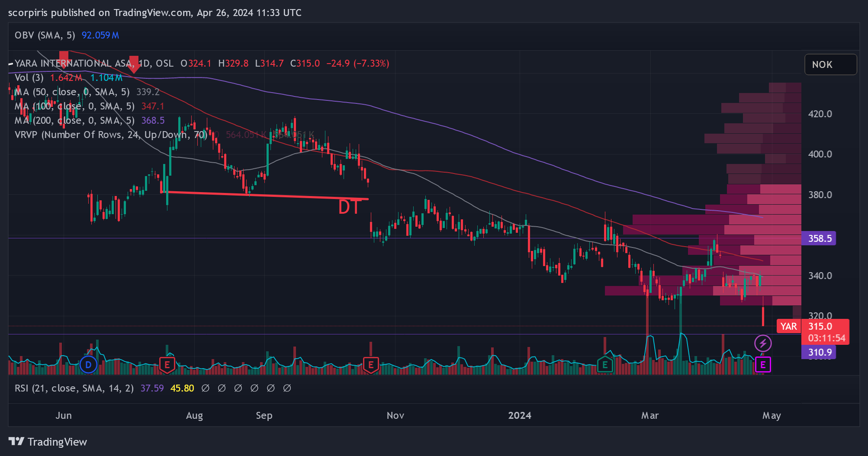Click the red earnings E marker near October
The image size is (868, 456).
click(371, 365)
